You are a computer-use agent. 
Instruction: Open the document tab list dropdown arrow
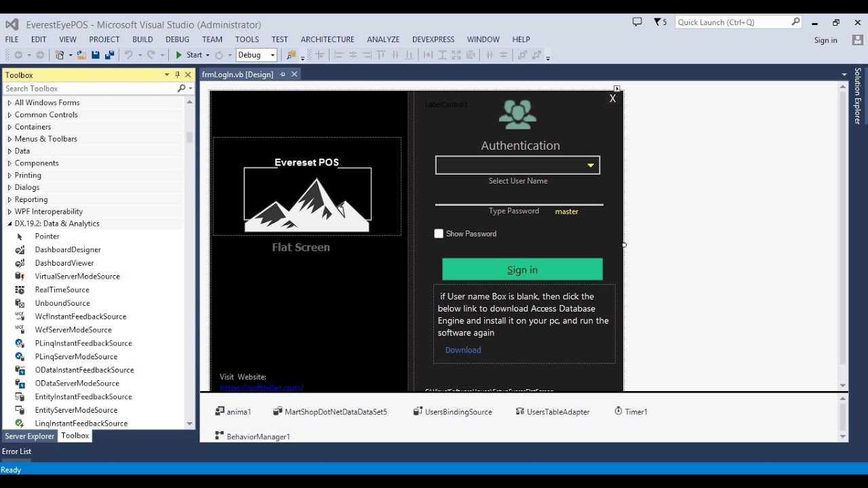(x=844, y=75)
